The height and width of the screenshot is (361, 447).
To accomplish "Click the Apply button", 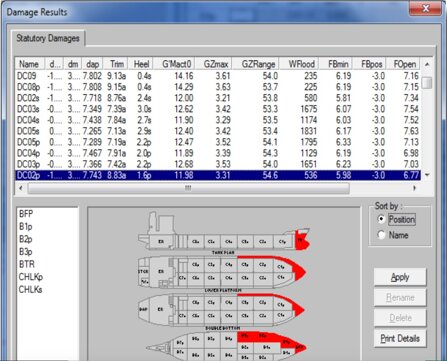I will click(400, 277).
